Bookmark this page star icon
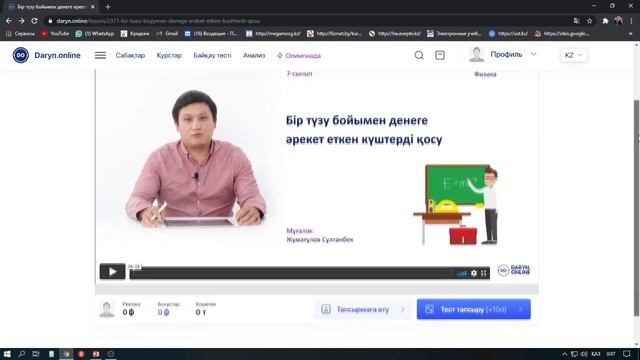Viewport: 640px width, 360px height. click(589, 21)
